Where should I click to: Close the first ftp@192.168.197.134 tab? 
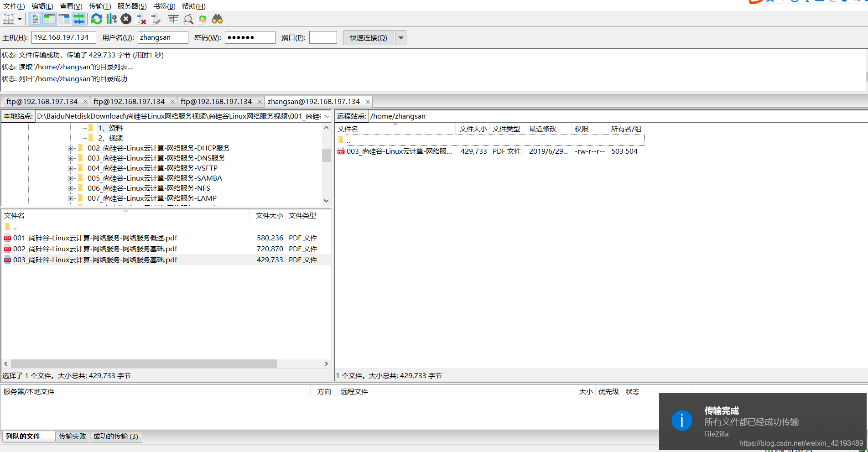[x=85, y=102]
